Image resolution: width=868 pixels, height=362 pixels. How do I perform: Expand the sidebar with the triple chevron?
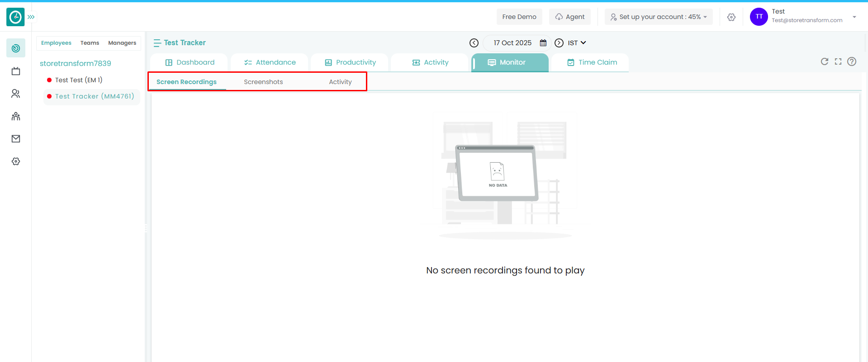[31, 17]
